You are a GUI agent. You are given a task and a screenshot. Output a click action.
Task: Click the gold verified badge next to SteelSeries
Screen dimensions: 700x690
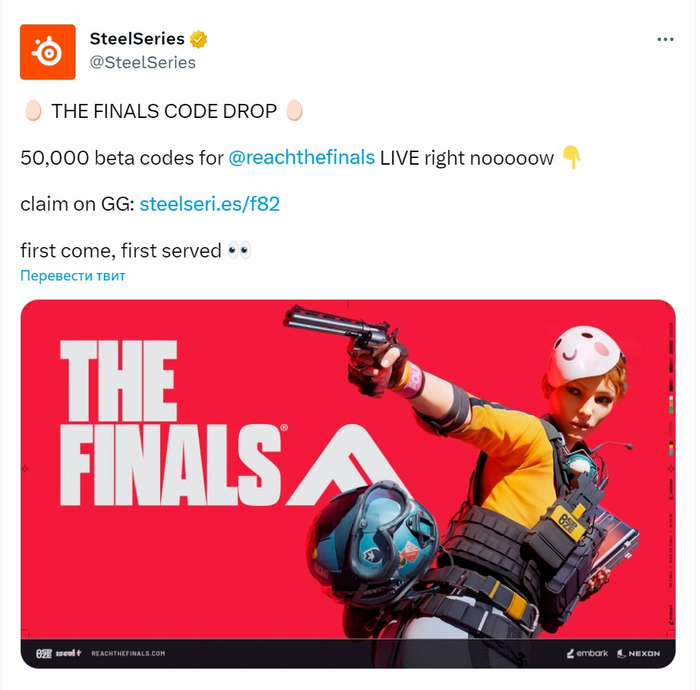point(198,39)
